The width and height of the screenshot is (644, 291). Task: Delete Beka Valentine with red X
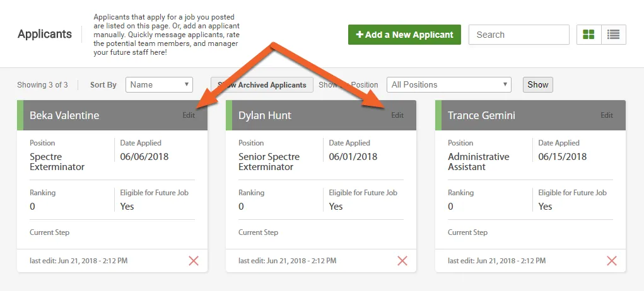tap(194, 261)
